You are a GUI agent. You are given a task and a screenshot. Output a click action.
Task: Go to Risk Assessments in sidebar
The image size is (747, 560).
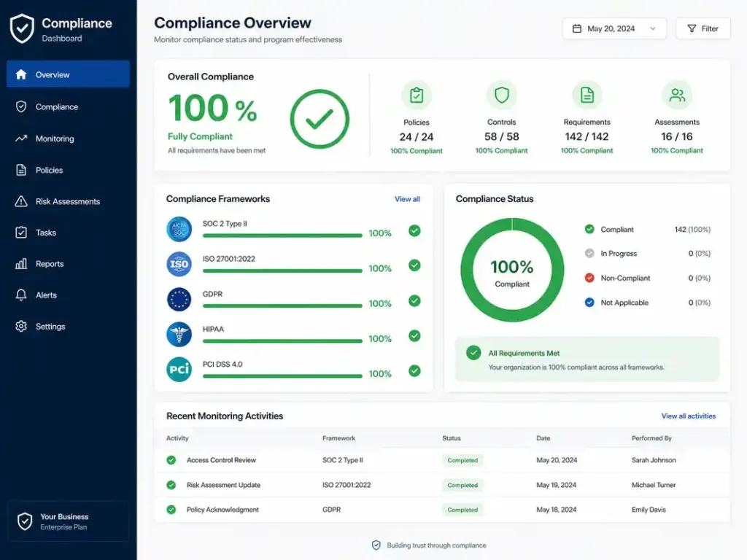click(x=68, y=201)
